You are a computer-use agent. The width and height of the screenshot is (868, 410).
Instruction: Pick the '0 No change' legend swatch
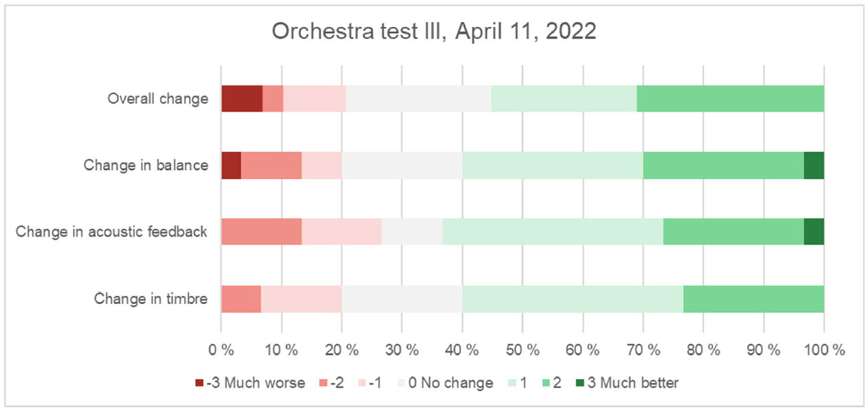(x=401, y=383)
